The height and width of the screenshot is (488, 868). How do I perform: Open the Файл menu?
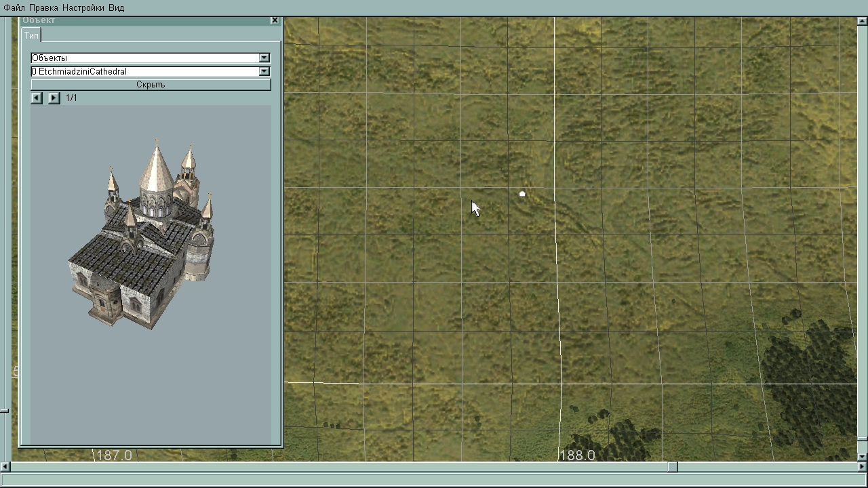tap(14, 7)
